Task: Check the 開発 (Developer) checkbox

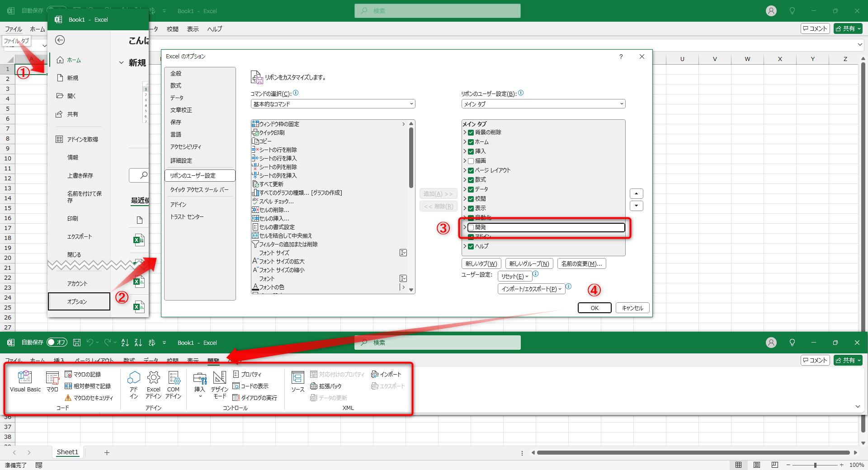Action: pyautogui.click(x=471, y=227)
